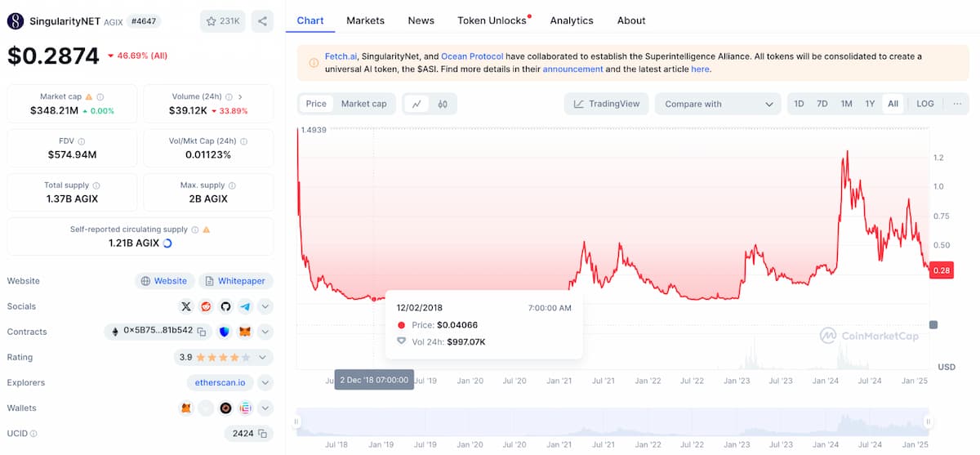Click the 0.28 current price label

click(942, 270)
